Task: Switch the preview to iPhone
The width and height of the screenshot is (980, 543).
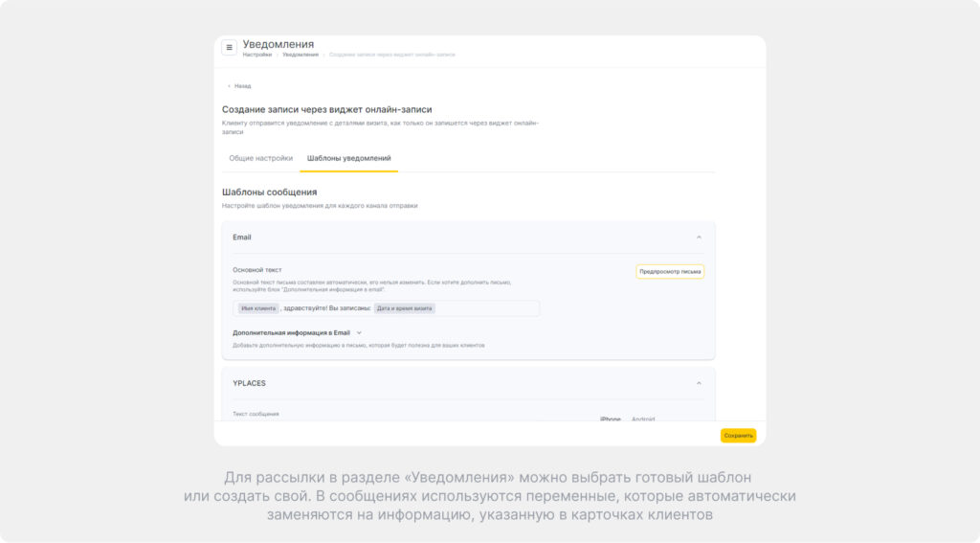Action: tap(610, 419)
